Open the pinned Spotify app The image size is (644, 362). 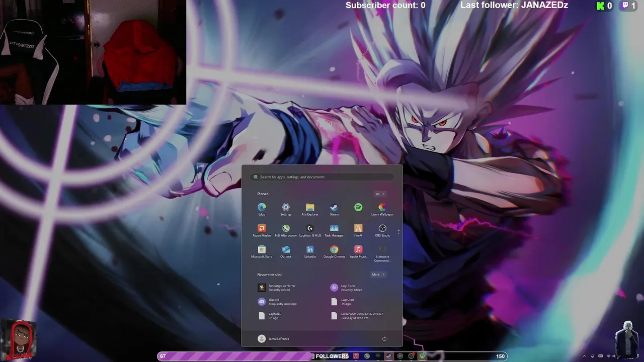click(x=358, y=208)
